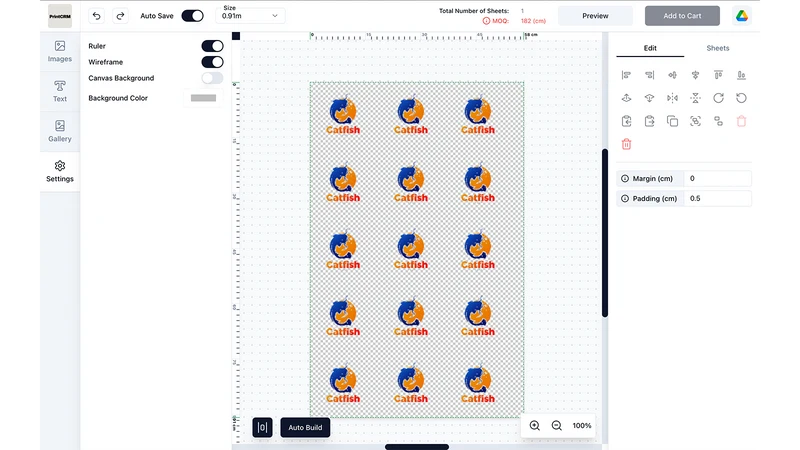This screenshot has height=450, width=800.
Task: Click the flip horizontal mirror icon
Action: [672, 98]
